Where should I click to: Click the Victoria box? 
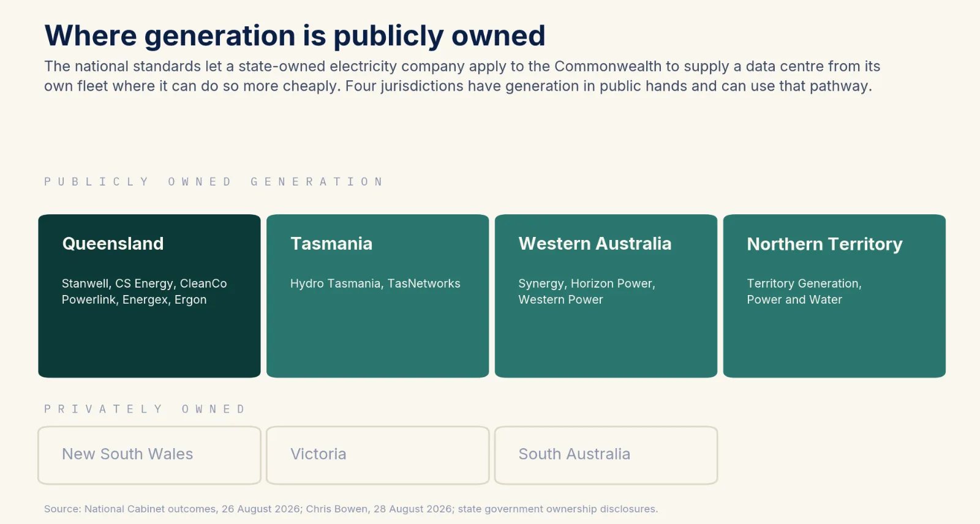378,455
